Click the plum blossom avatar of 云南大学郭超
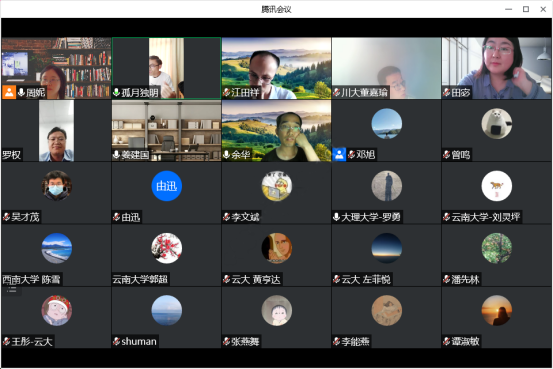 (x=166, y=248)
